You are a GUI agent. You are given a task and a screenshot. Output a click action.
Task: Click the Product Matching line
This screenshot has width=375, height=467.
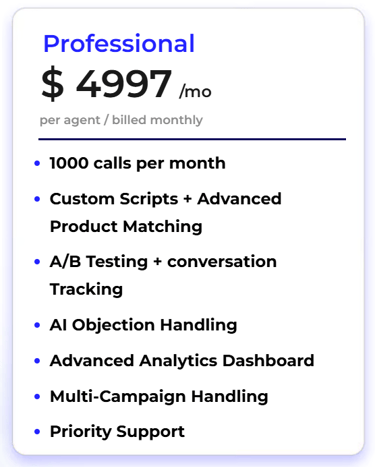point(126,227)
